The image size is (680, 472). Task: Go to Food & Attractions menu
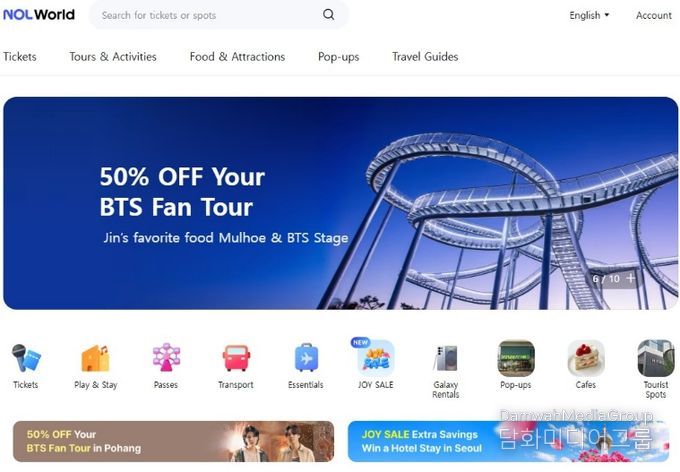pyautogui.click(x=237, y=57)
